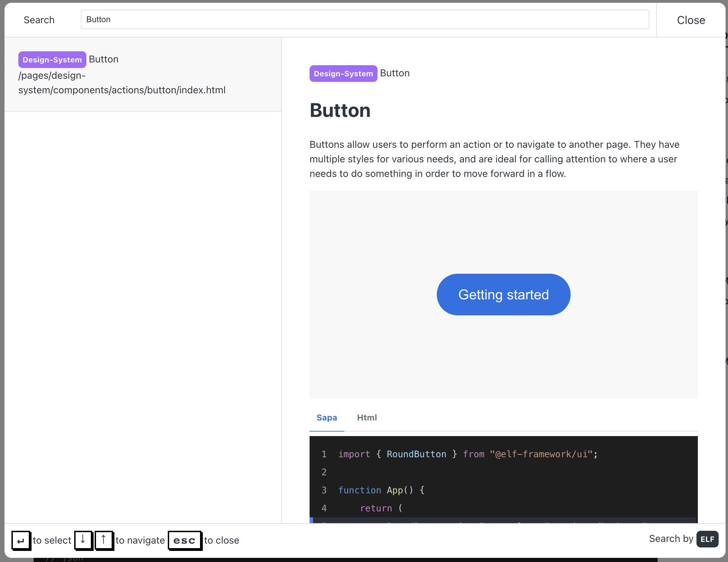Image resolution: width=728 pixels, height=562 pixels.
Task: Click the Enter key icon near 'to select'
Action: pyautogui.click(x=21, y=540)
